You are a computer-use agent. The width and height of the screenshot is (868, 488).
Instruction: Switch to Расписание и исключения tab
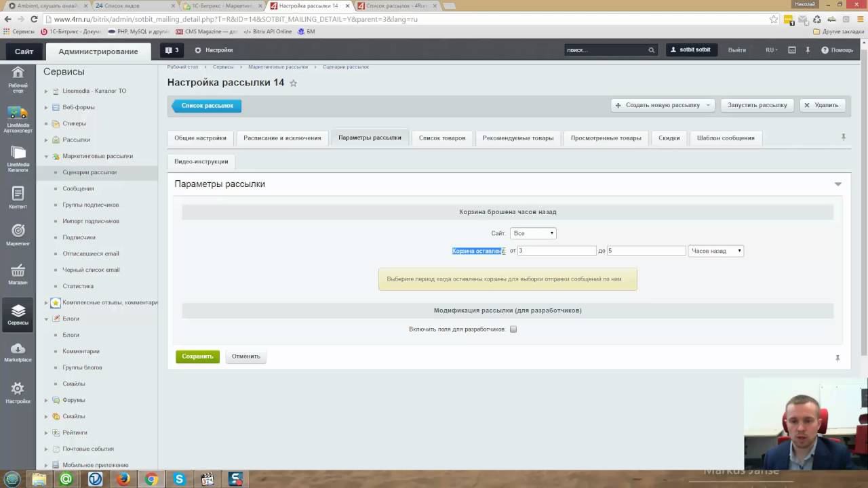click(x=282, y=138)
